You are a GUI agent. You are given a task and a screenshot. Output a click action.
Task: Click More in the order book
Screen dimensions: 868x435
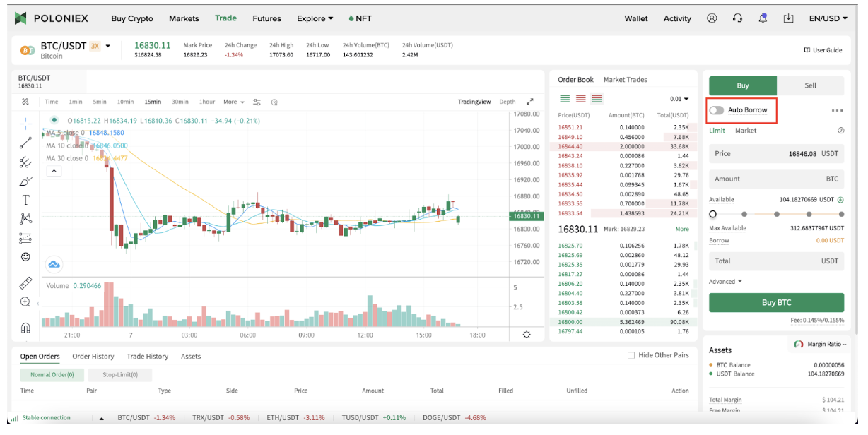(x=682, y=229)
